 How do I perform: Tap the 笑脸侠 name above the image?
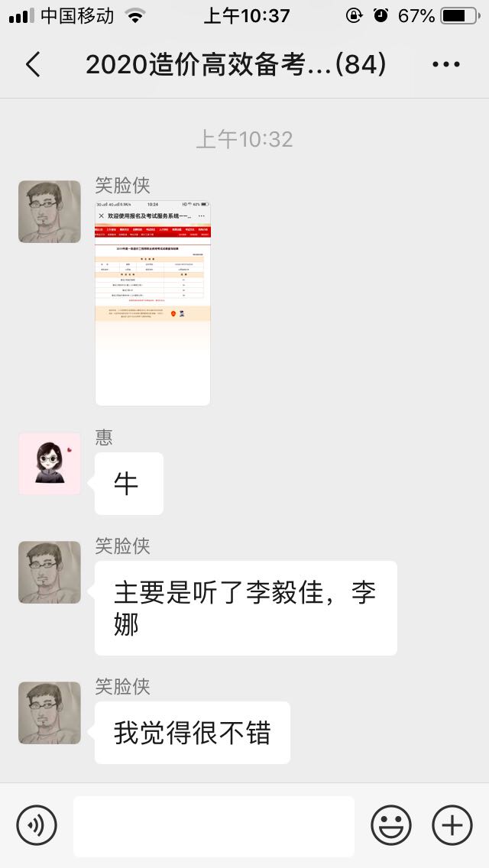pos(122,185)
